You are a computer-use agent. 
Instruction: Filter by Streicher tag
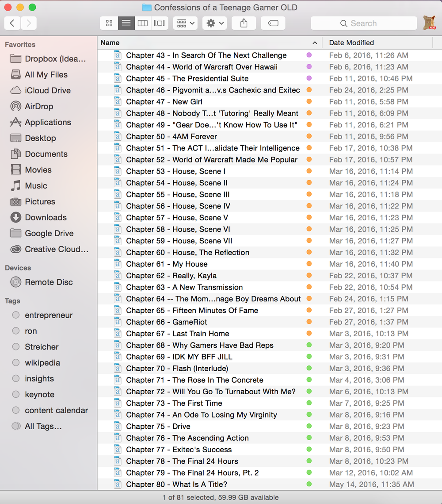pos(49,347)
